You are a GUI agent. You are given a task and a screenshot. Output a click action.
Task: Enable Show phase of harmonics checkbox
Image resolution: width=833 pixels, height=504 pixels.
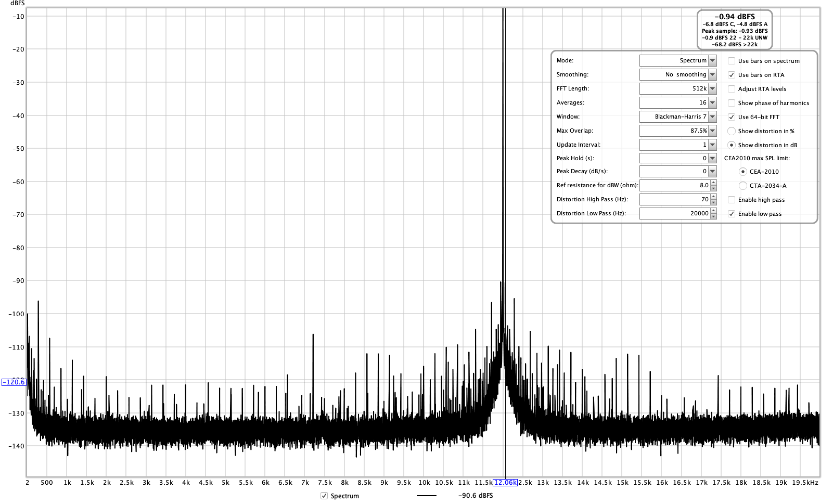click(x=732, y=103)
